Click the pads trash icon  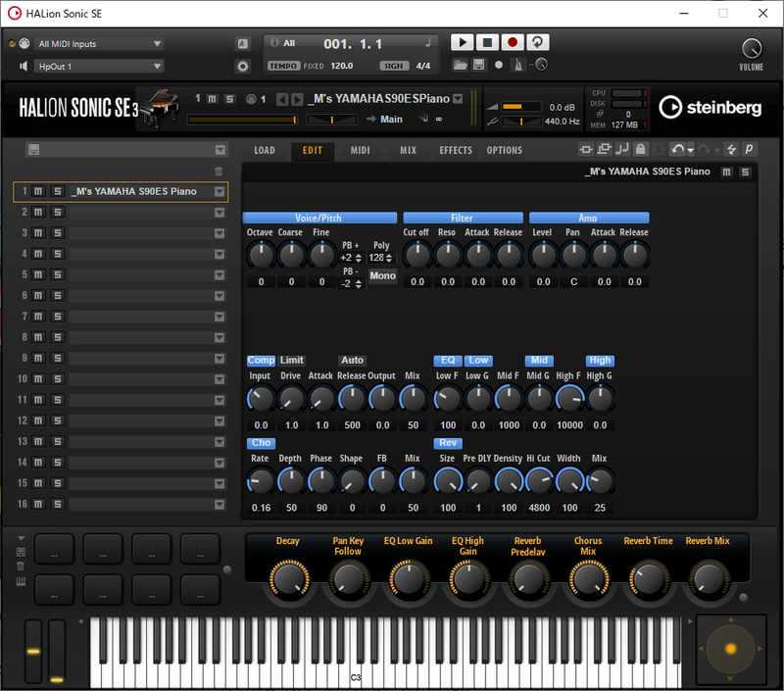tap(21, 566)
